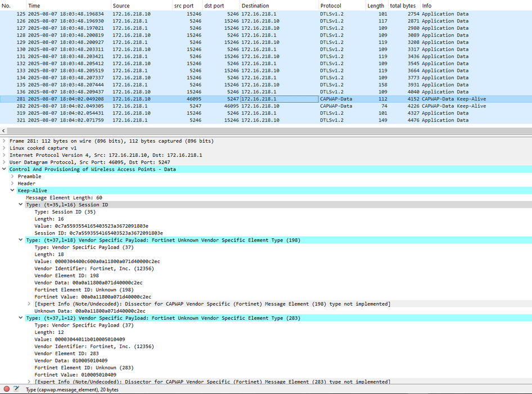Select the Length: 16 field

(49, 219)
